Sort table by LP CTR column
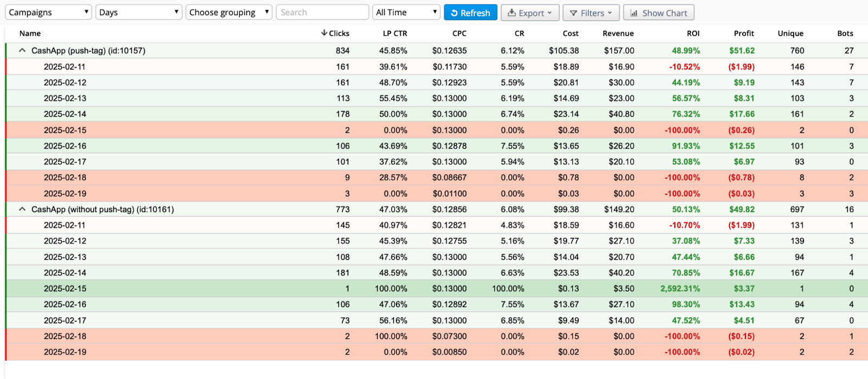868x379 pixels. click(395, 33)
